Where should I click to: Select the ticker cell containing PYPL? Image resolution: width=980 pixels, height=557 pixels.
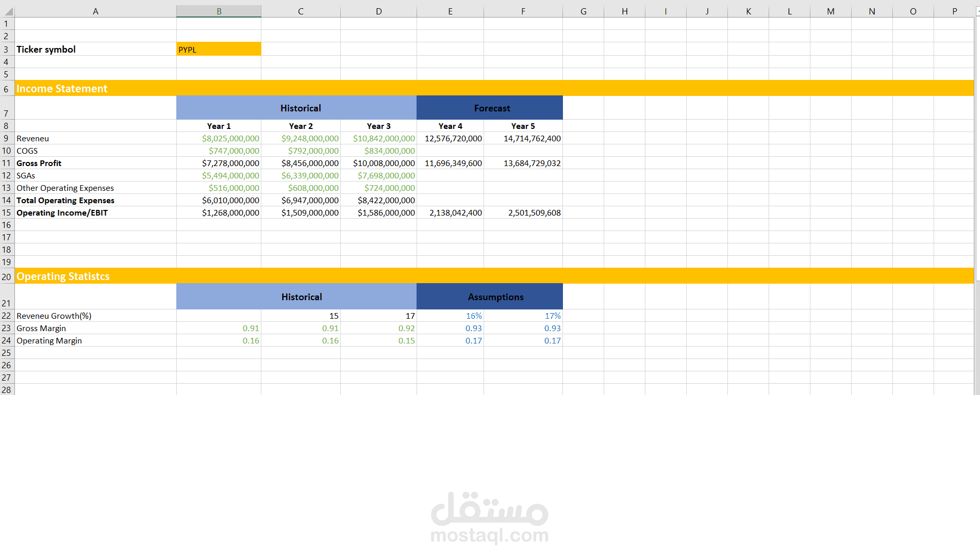point(219,49)
